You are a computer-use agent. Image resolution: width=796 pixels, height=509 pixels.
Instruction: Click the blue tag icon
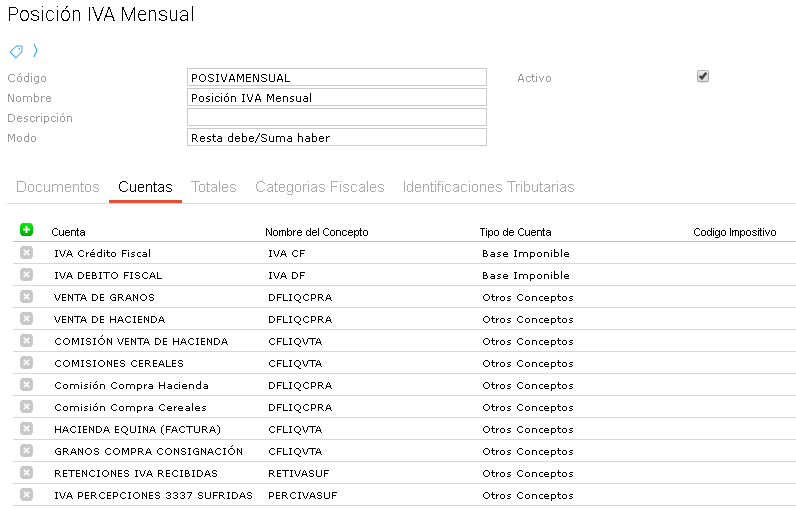[16, 51]
